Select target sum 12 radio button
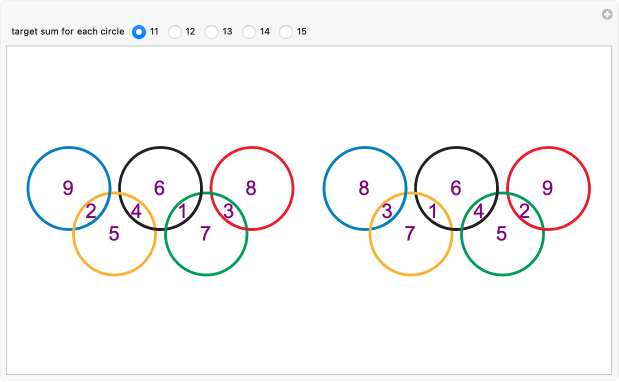The height and width of the screenshot is (382, 619). (x=175, y=32)
